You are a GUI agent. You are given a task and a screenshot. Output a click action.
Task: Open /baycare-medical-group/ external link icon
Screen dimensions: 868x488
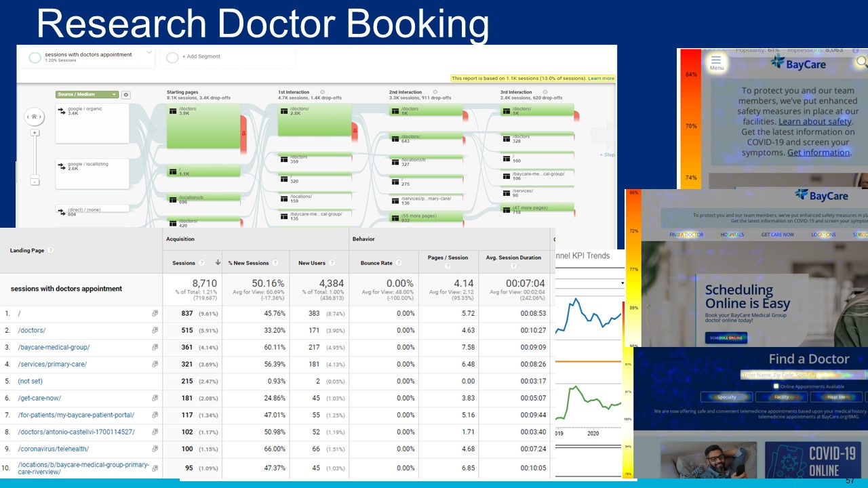coord(155,347)
